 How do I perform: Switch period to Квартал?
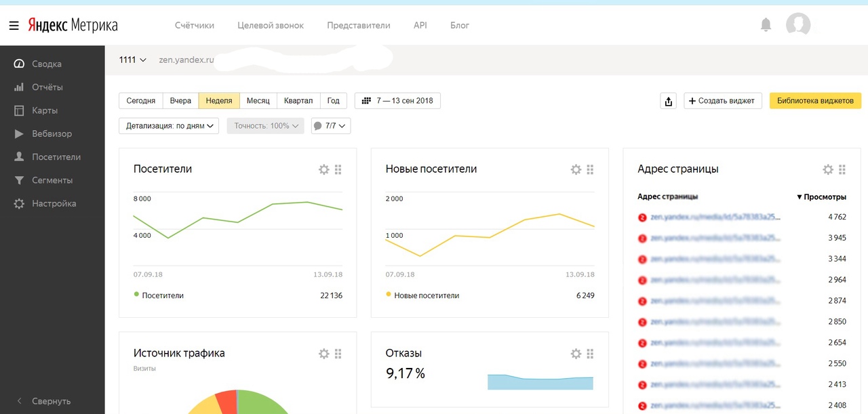coord(298,101)
